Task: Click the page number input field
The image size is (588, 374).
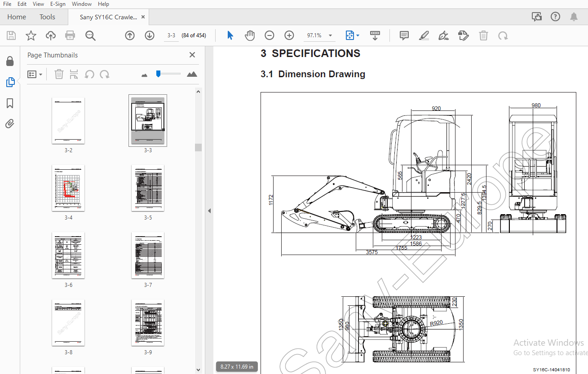Action: tap(171, 35)
